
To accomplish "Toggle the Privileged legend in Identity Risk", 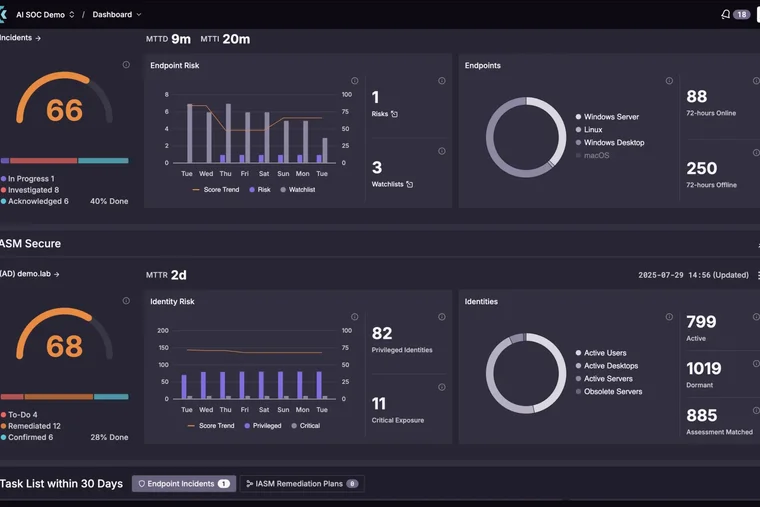I will click(x=263, y=426).
